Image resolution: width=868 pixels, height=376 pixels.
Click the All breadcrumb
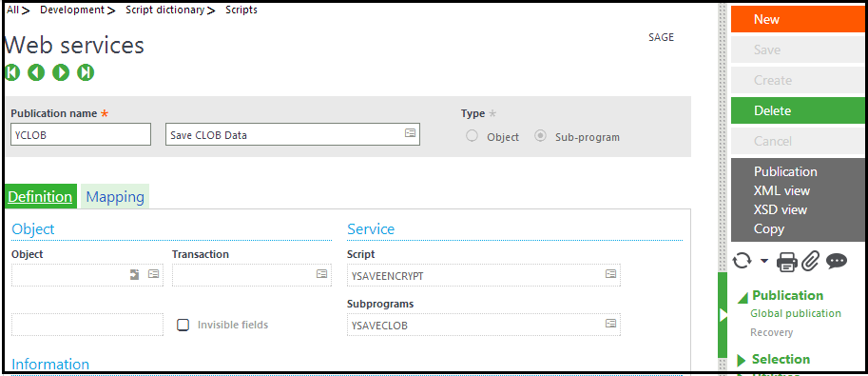tap(13, 10)
